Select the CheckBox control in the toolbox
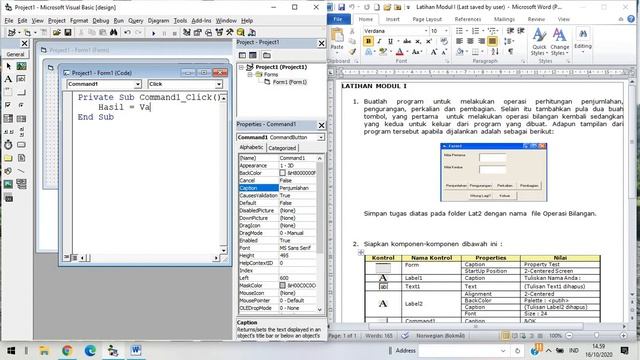Screen dimensions: 640x360 click(x=8, y=105)
